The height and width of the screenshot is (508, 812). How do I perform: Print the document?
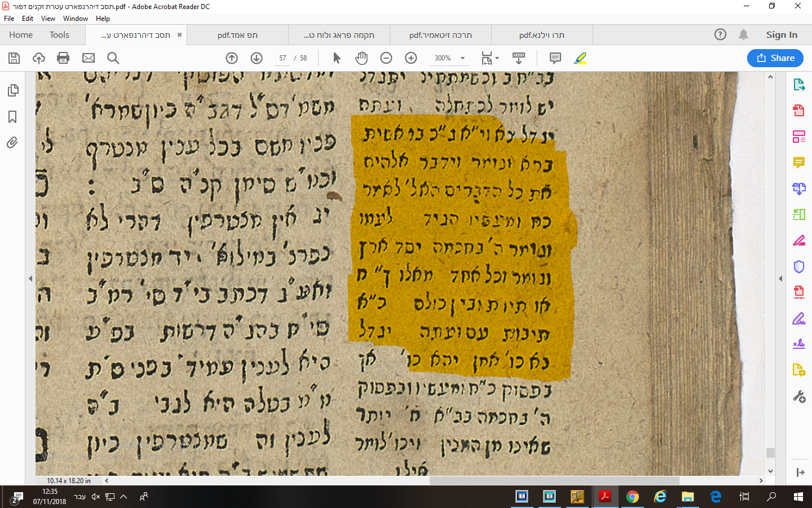tap(63, 58)
